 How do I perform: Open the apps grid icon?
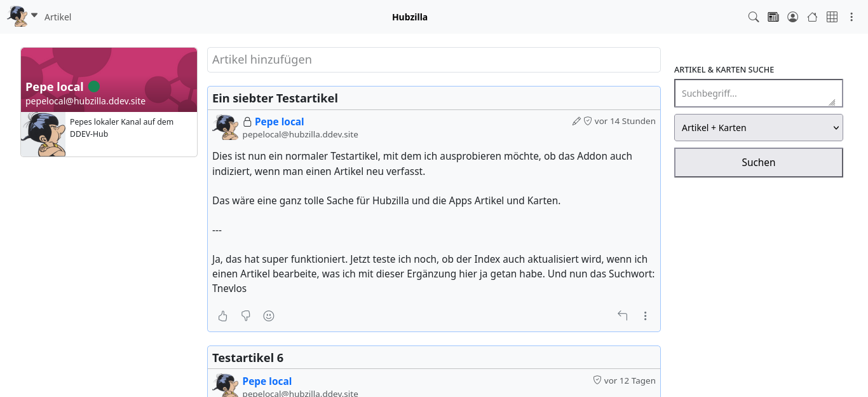coord(832,17)
